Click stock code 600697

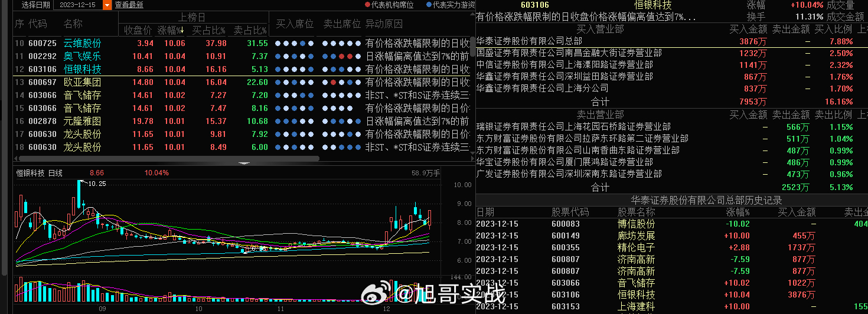pyautogui.click(x=43, y=82)
